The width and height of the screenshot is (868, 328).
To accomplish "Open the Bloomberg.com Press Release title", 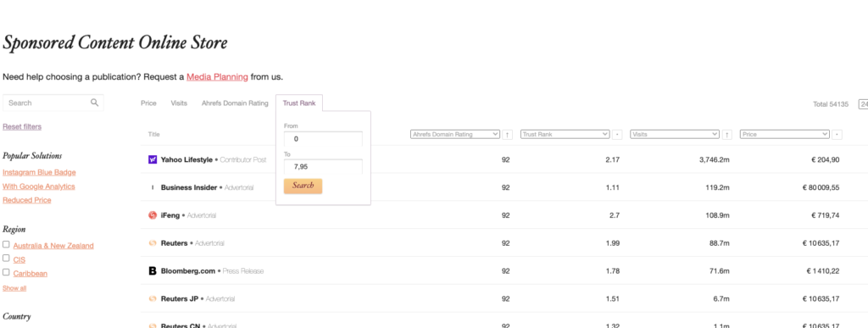I will point(187,271).
